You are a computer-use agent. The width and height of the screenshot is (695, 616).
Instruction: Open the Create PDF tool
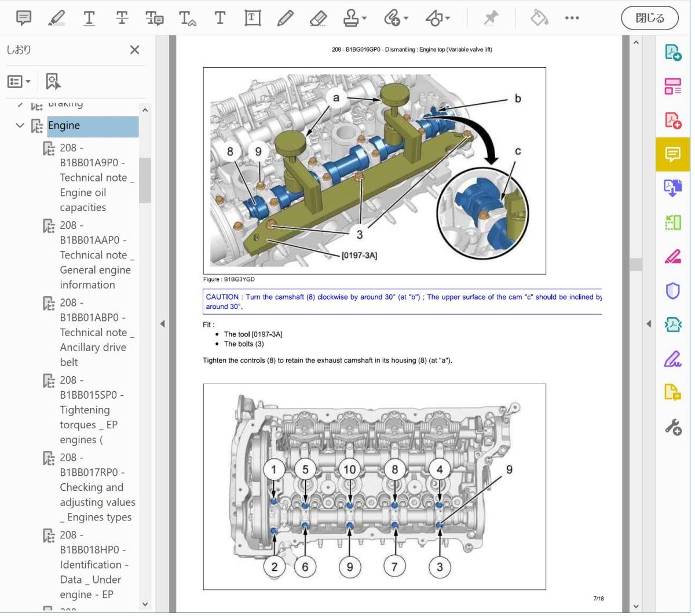click(672, 120)
